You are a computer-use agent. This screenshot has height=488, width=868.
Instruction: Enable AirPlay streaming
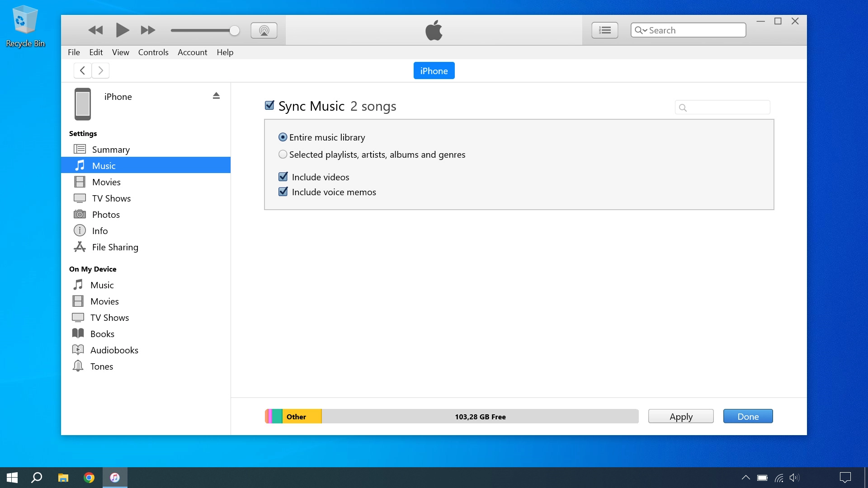tap(264, 30)
